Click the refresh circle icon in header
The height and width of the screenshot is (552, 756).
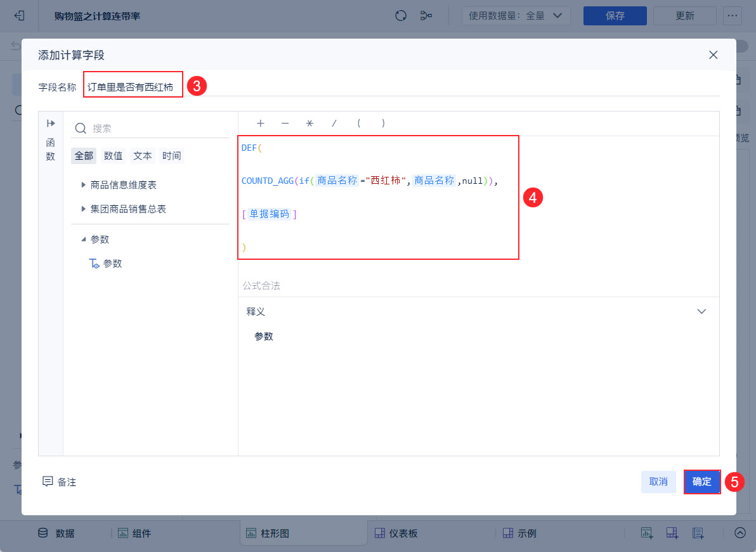pyautogui.click(x=401, y=16)
